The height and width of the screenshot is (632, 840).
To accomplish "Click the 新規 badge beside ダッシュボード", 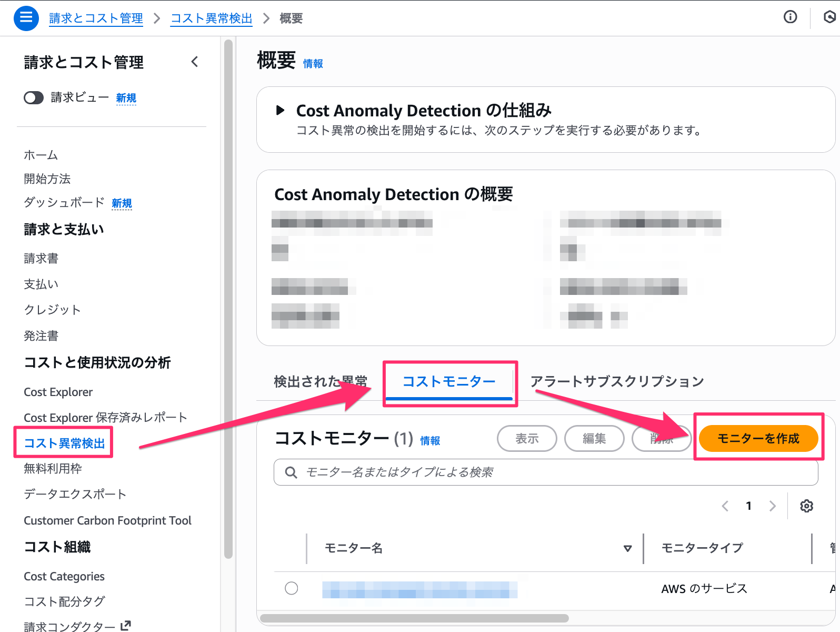I will click(122, 203).
